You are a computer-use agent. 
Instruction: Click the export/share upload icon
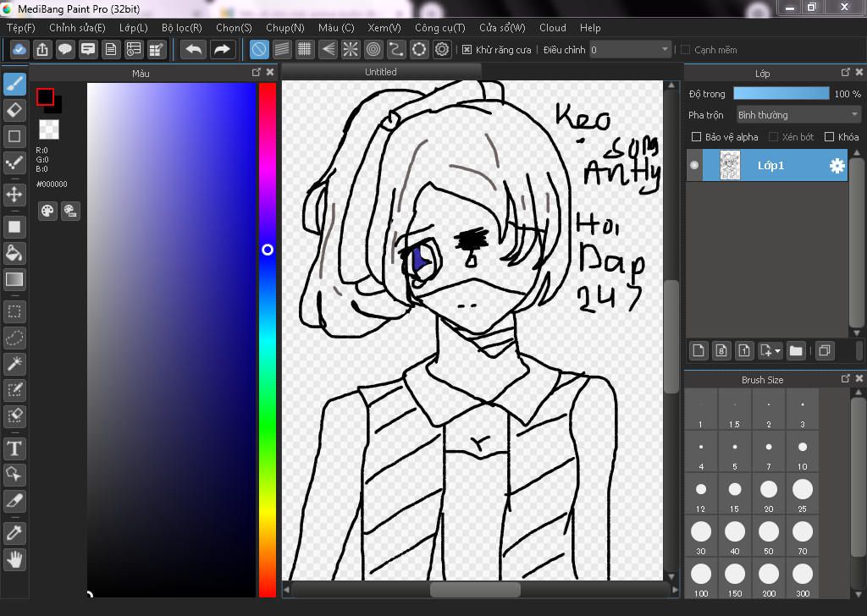point(42,50)
